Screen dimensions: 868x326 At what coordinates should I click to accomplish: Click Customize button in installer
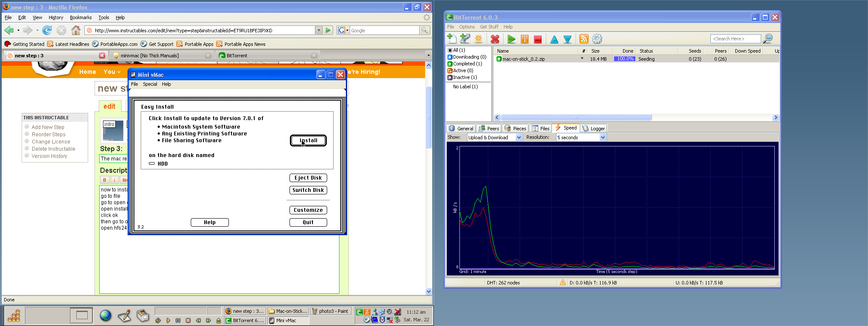308,210
